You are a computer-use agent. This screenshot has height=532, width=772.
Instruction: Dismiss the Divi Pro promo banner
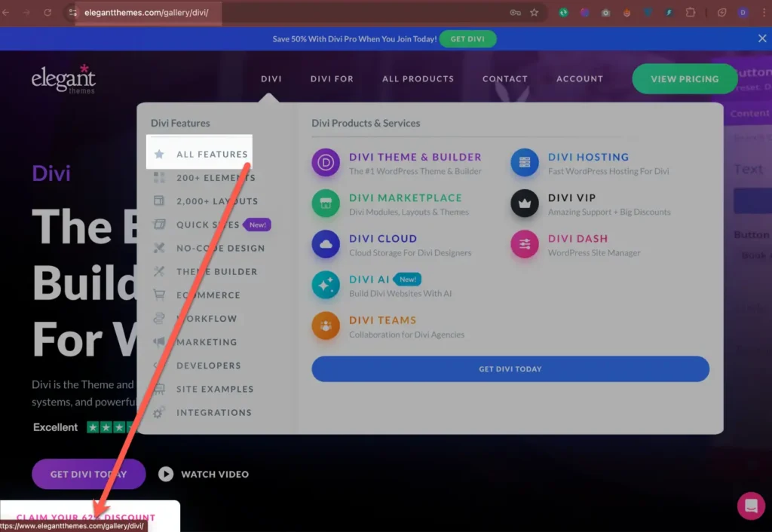[762, 38]
